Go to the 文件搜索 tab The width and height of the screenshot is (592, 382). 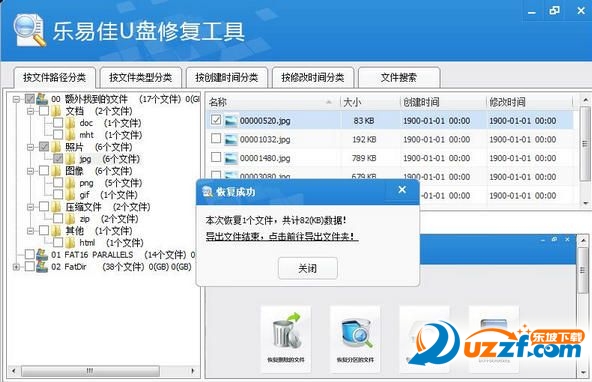[399, 77]
